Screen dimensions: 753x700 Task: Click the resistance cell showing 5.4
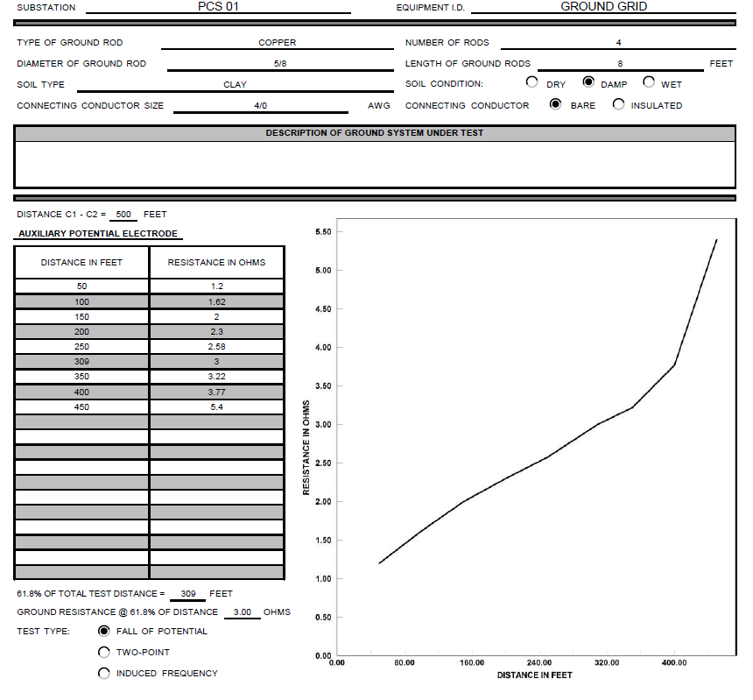[x=216, y=407]
